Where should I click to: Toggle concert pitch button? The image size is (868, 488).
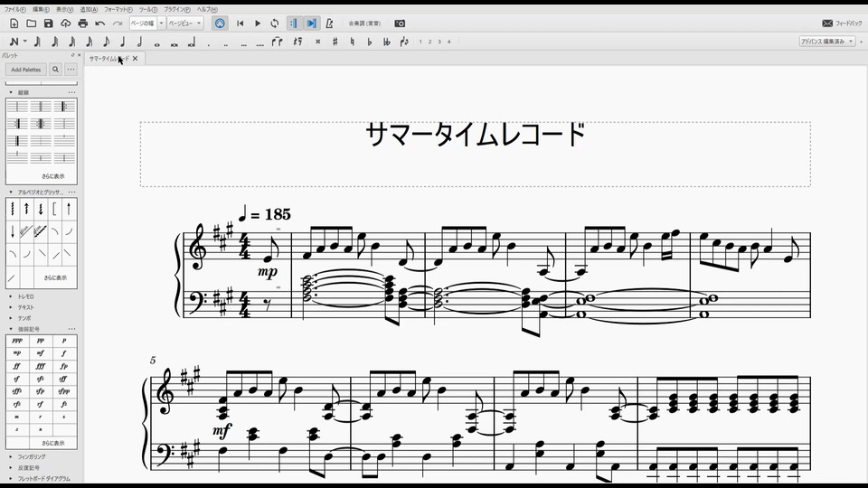[364, 23]
